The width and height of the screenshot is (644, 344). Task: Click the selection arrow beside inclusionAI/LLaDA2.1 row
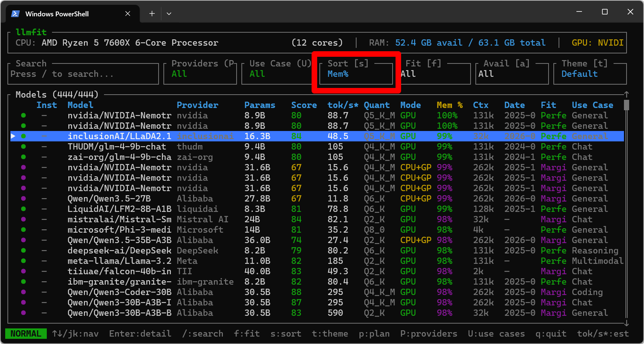click(13, 136)
